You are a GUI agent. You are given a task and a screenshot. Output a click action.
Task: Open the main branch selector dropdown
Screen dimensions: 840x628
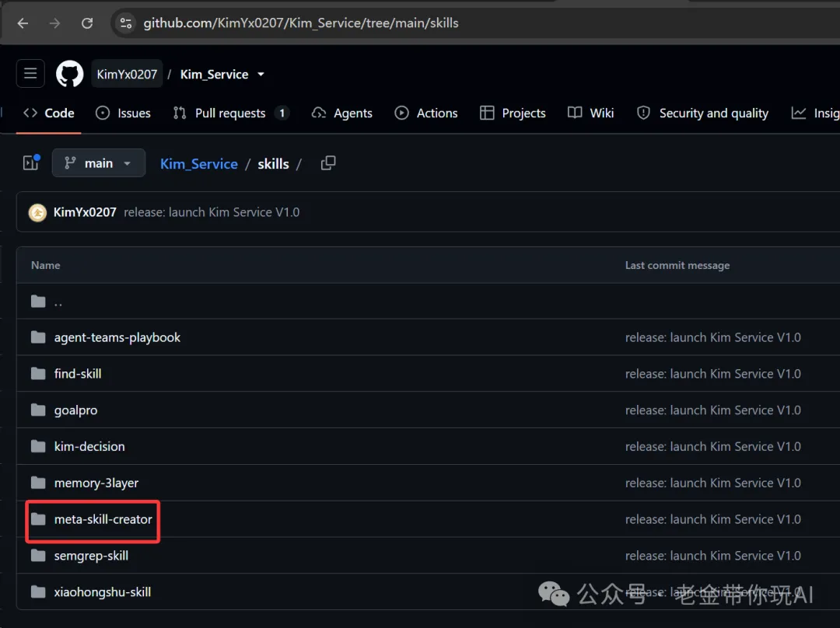click(99, 162)
